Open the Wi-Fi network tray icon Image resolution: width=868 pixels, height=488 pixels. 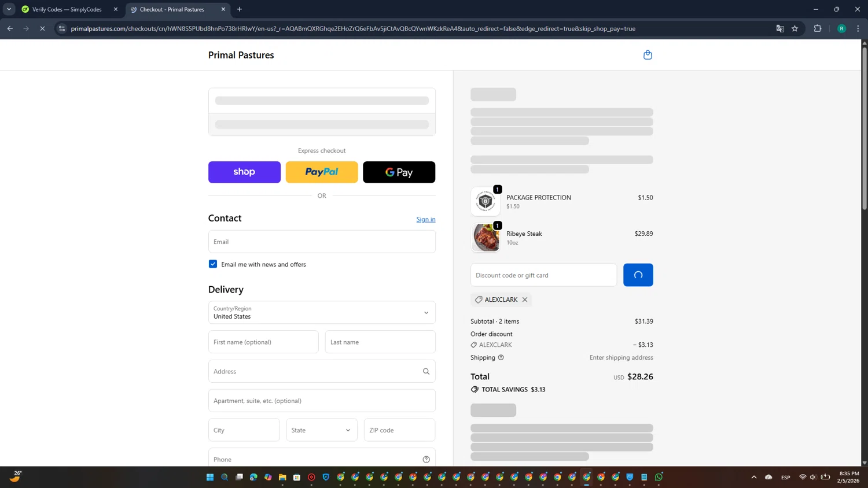click(x=803, y=477)
